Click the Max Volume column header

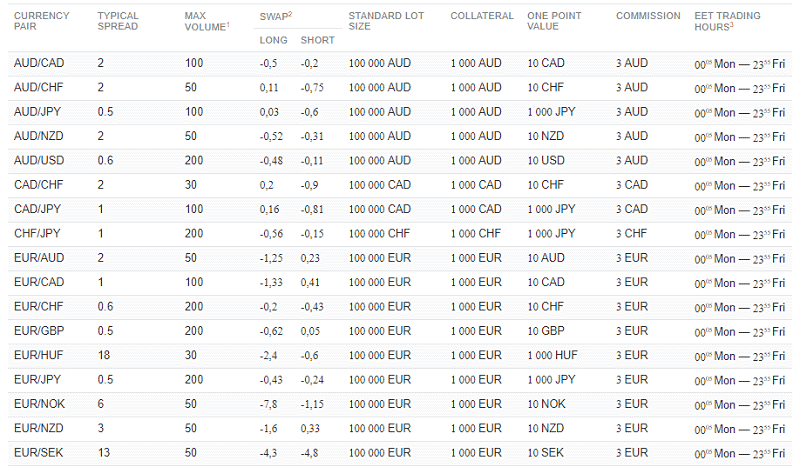click(x=206, y=22)
